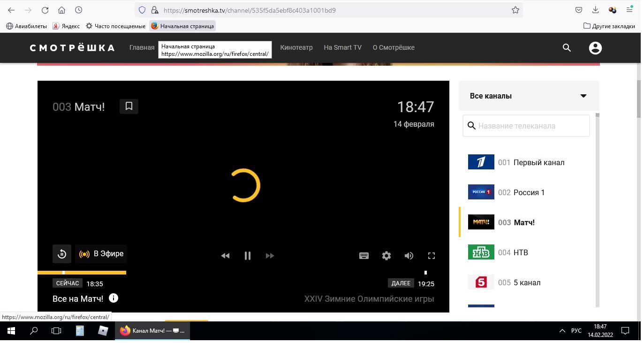Open Windows taskbar search
Screen dimensions: 644x343
coord(34,331)
